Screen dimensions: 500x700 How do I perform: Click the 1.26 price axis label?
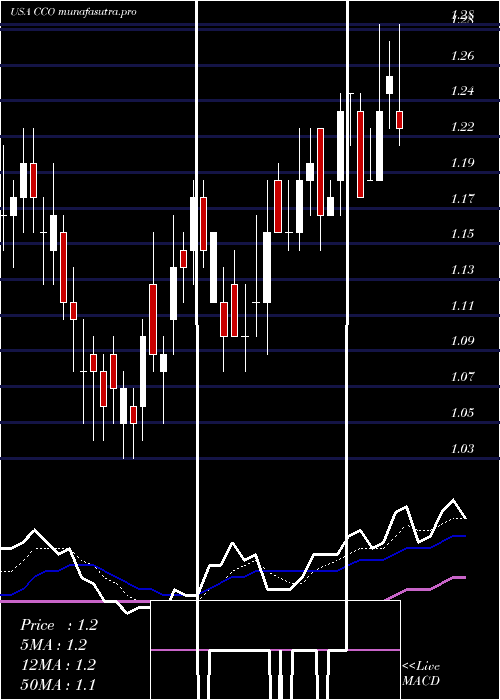coord(462,56)
